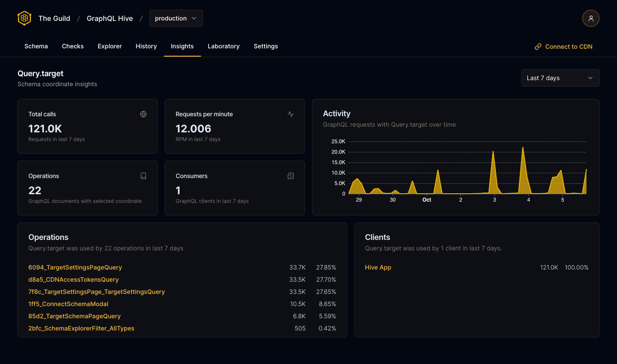Open the production environment dropdown
The height and width of the screenshot is (364, 617).
[176, 18]
